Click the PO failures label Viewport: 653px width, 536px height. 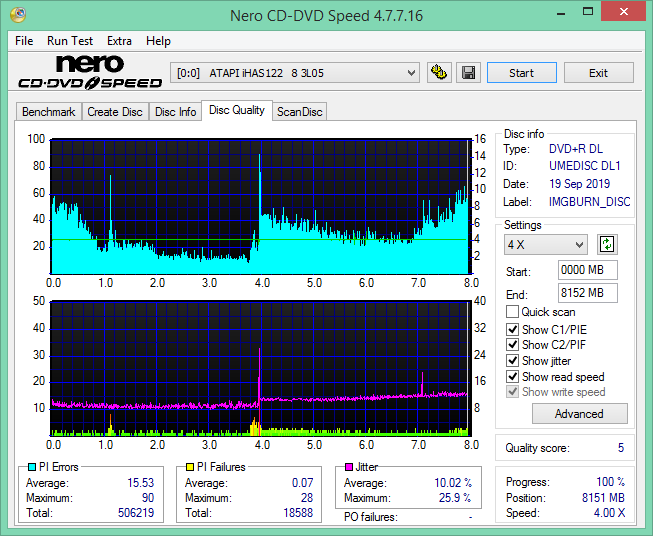click(x=371, y=517)
